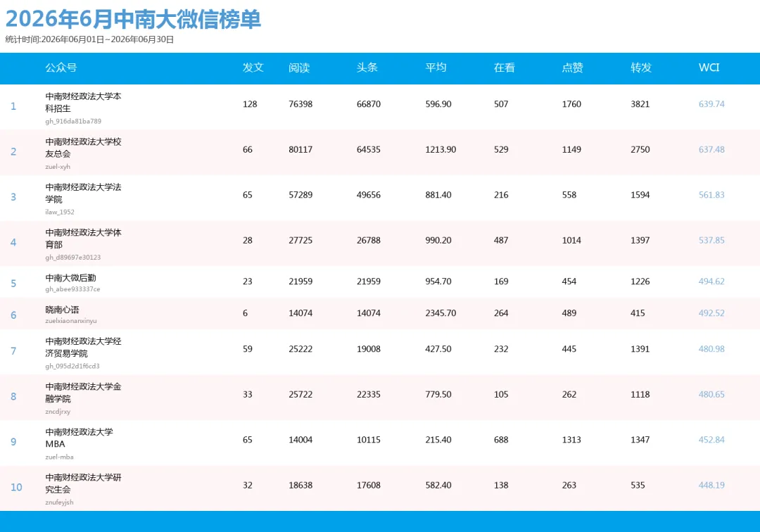Open WCI value 492.52
Screen dimensions: 760x532
711,313
